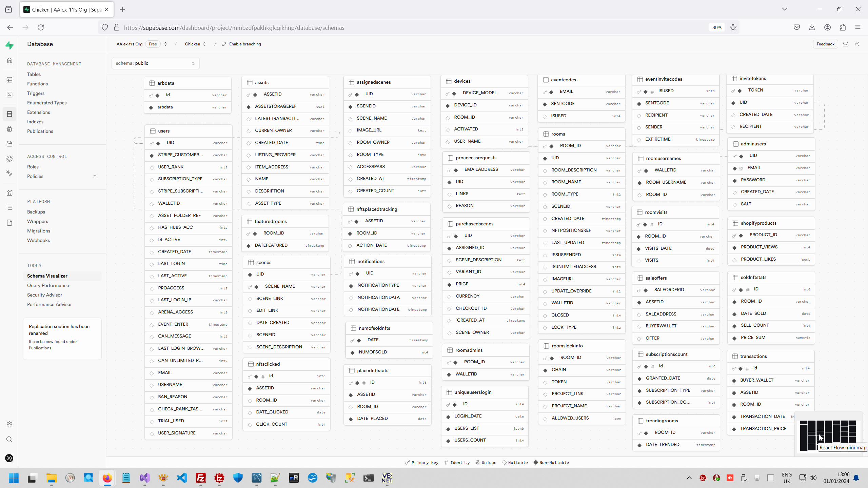Expand the AAlex-11's Org organization switcher
Image resolution: width=868 pixels, height=488 pixels.
point(165,44)
